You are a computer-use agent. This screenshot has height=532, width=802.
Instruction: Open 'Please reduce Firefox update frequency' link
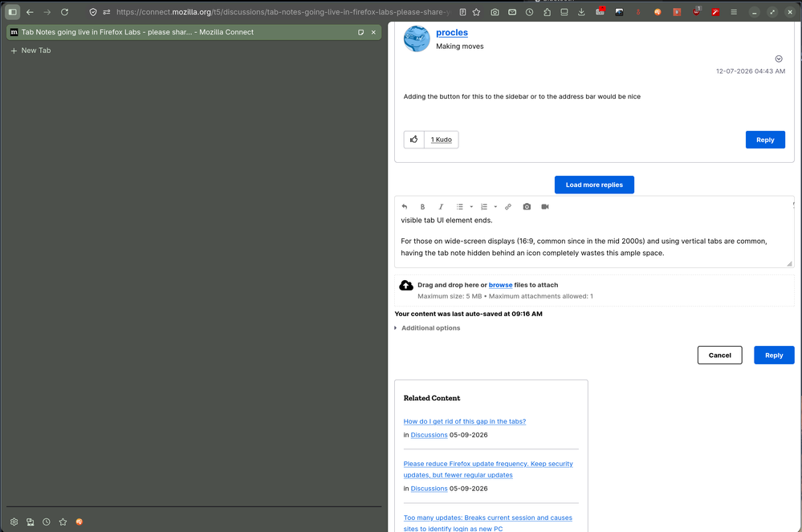[x=488, y=469]
